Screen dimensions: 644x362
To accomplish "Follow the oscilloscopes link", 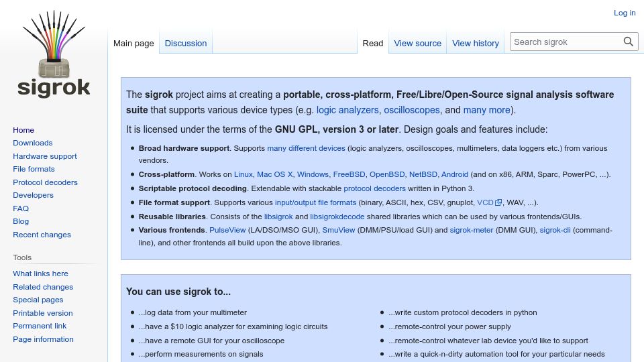I will [x=411, y=110].
